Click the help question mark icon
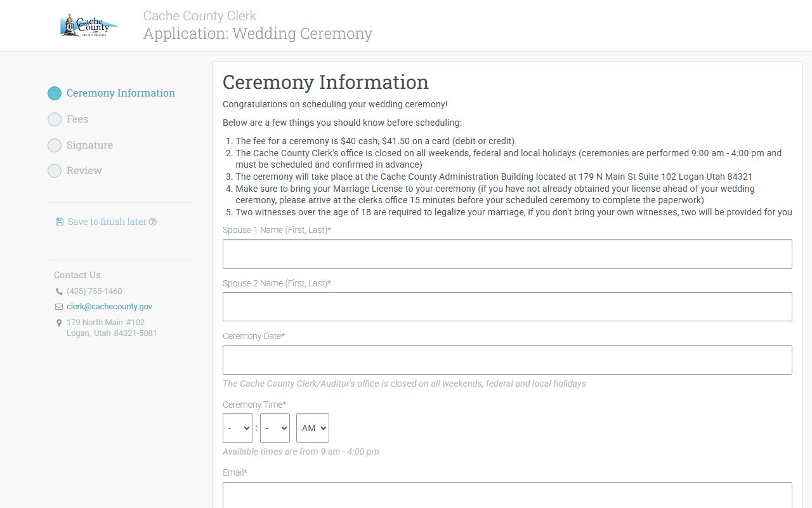 (152, 222)
